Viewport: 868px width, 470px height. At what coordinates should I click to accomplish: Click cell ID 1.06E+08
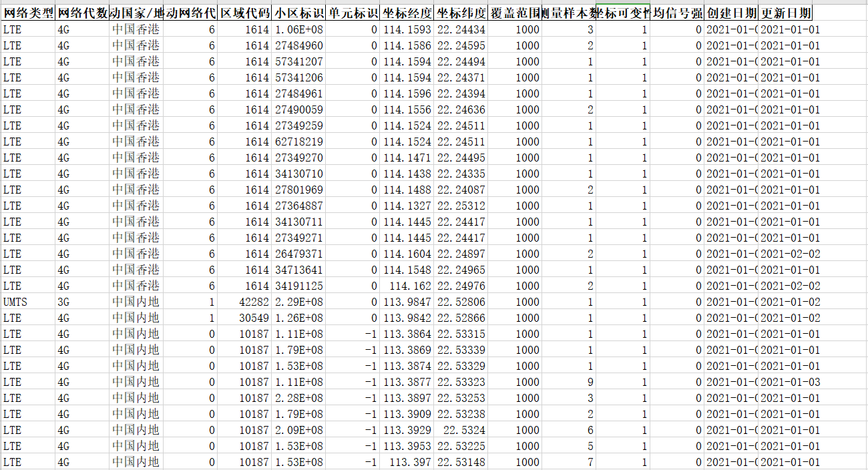(x=298, y=29)
